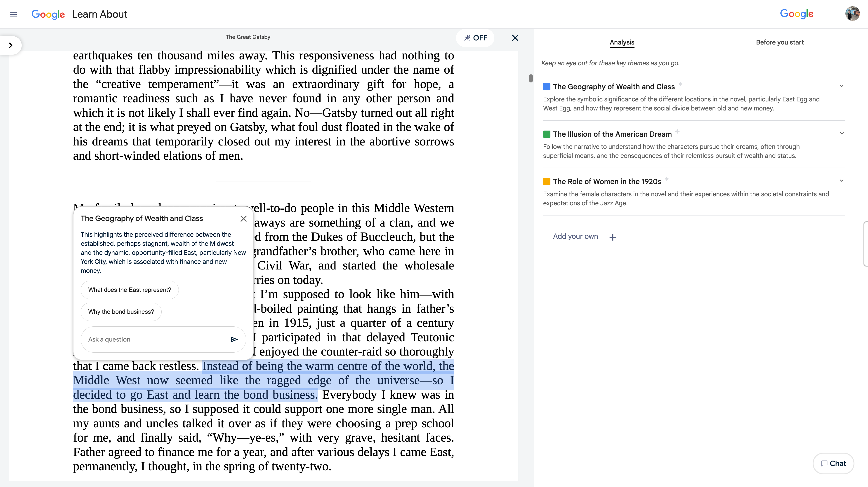
Task: Switch to the Analysis tab
Action: [x=622, y=42]
